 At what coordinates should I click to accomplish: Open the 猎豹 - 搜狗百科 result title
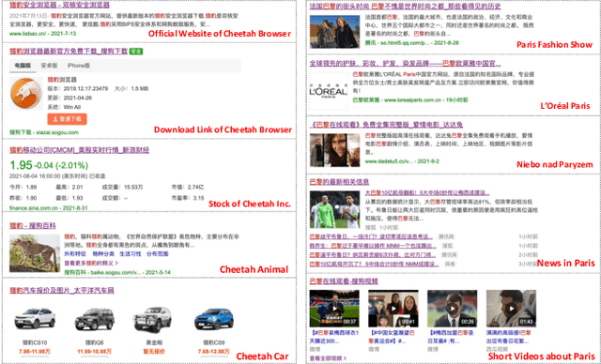click(33, 225)
